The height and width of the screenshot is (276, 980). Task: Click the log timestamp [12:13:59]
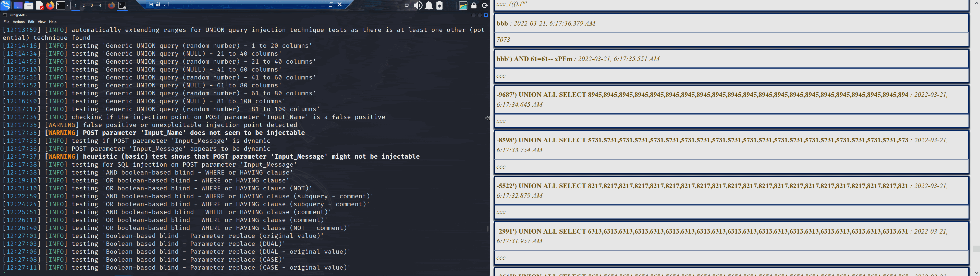point(21,30)
